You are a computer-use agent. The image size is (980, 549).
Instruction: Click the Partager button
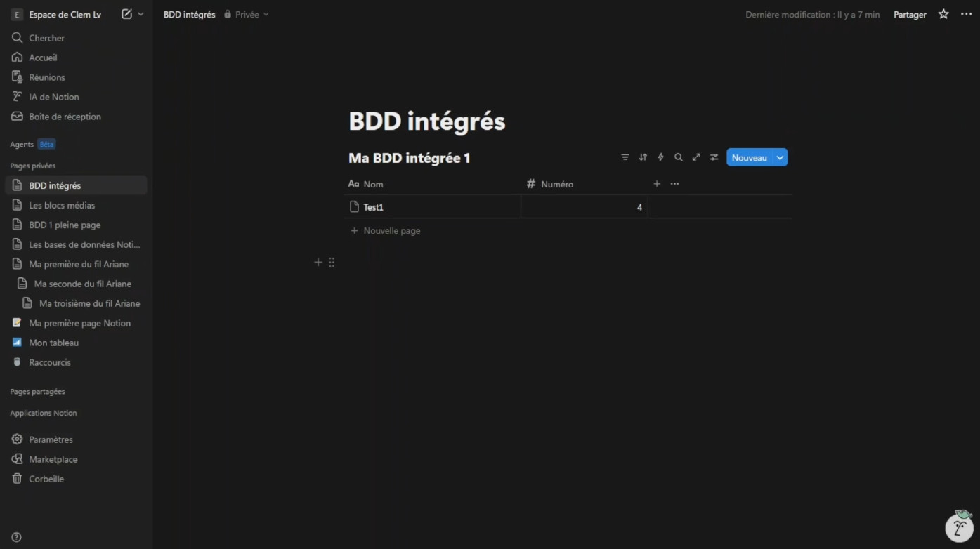pos(910,15)
